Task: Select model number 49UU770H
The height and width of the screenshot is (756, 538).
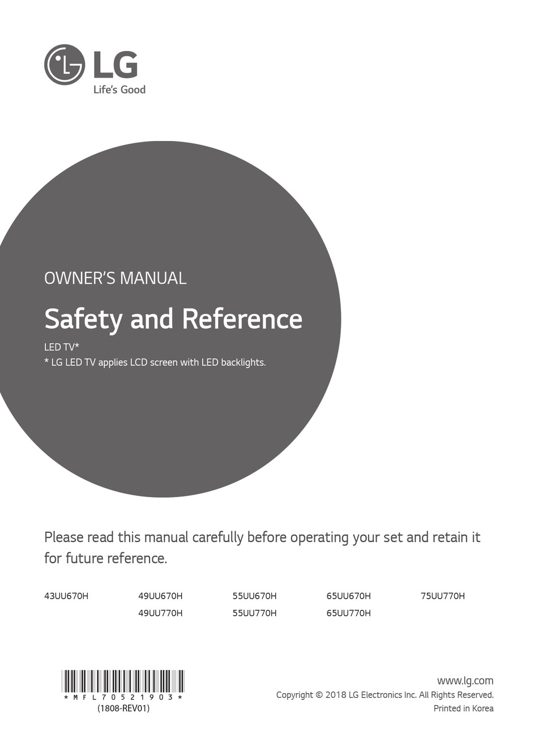Action: click(160, 613)
